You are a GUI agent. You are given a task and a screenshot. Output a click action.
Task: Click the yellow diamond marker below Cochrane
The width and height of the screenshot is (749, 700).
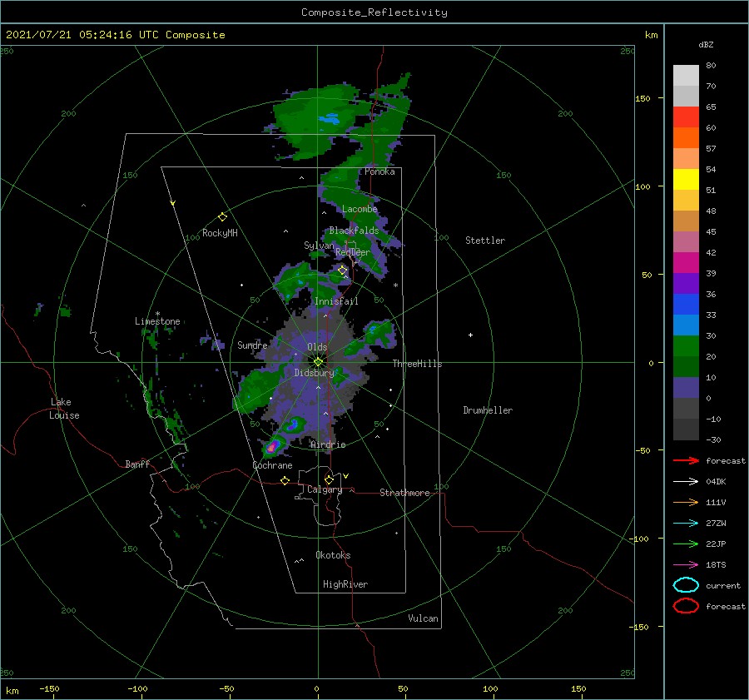[285, 480]
